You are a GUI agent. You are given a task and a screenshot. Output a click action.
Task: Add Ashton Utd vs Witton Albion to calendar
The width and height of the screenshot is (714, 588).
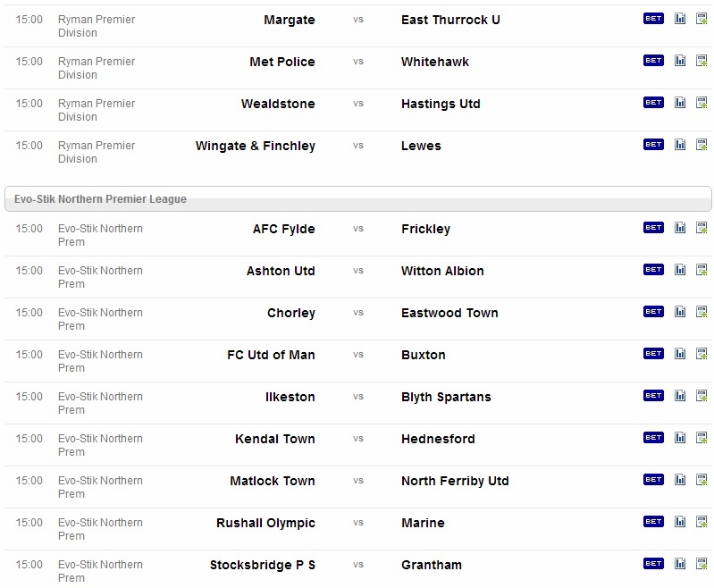(x=701, y=269)
